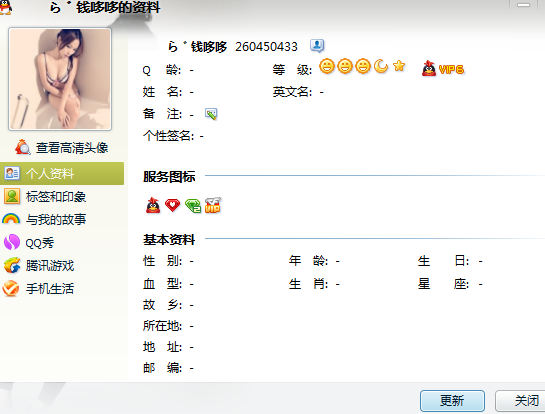The height and width of the screenshot is (414, 545).
Task: Click the QQ number 260450433
Action: tap(266, 47)
